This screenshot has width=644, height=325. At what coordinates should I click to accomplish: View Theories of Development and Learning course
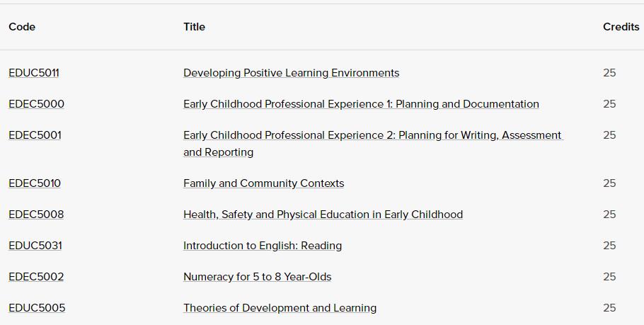coord(280,308)
